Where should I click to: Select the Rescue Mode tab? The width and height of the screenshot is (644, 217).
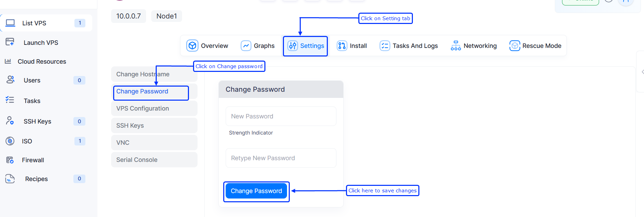(x=535, y=46)
